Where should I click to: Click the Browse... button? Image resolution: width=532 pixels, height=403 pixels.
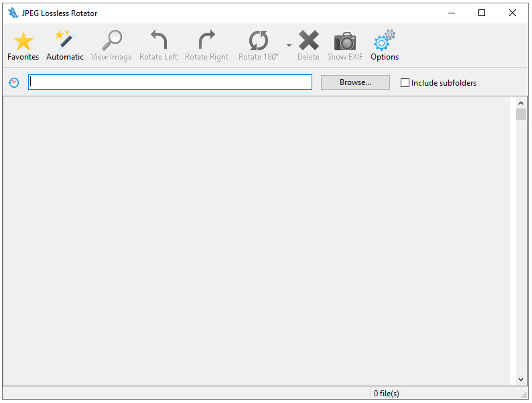(355, 82)
